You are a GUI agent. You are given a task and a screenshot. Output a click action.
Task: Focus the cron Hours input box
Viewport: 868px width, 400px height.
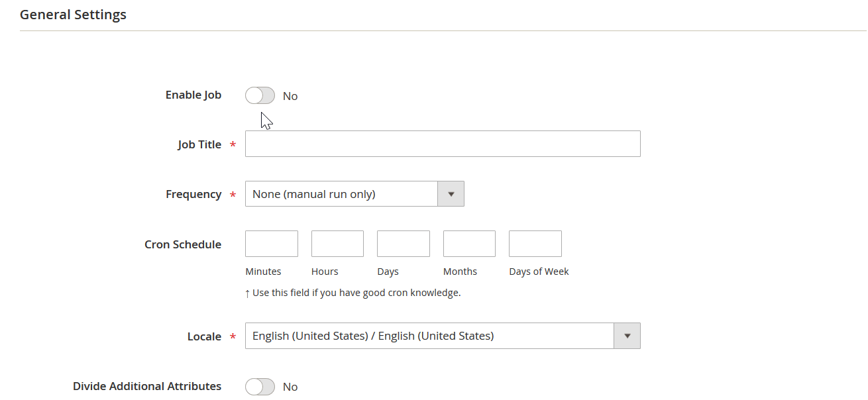coord(337,244)
